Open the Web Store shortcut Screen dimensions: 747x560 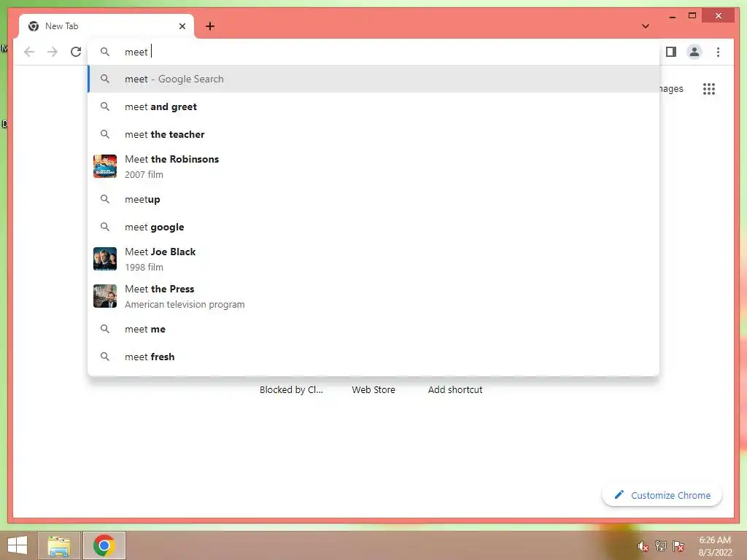tap(373, 389)
